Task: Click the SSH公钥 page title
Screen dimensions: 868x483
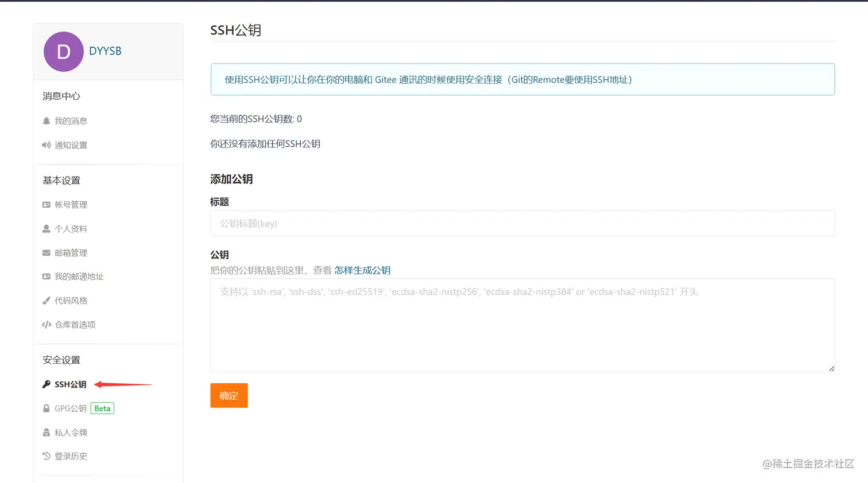Action: click(x=236, y=30)
